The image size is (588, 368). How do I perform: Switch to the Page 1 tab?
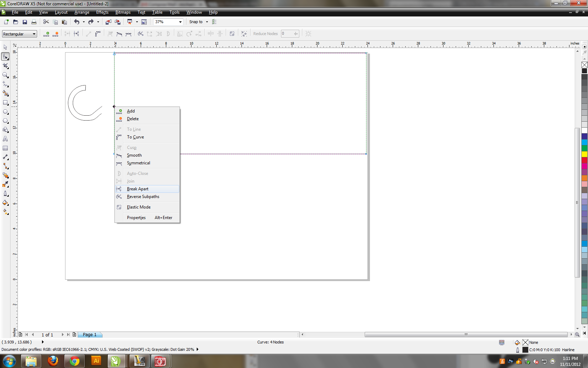click(x=90, y=335)
